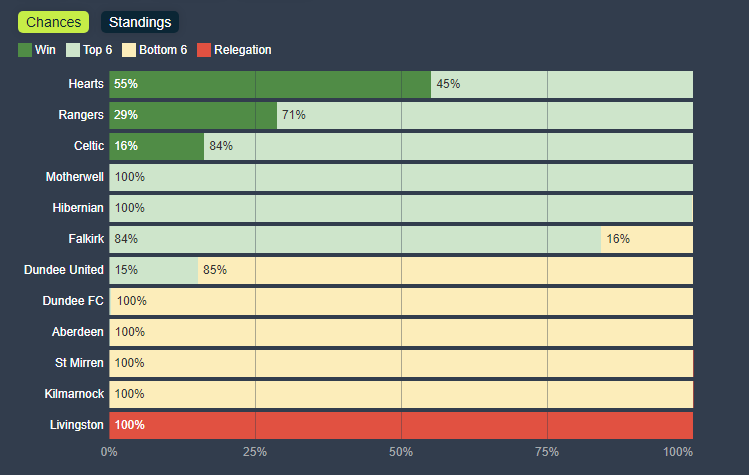Viewport: 749px width, 475px height.
Task: Click Dundee United 85% bottom 6 segment
Action: pos(445,270)
